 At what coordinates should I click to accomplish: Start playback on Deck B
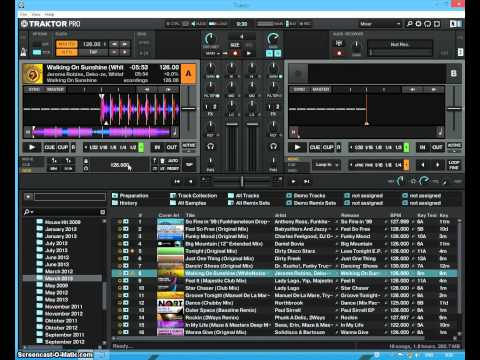tap(297, 147)
